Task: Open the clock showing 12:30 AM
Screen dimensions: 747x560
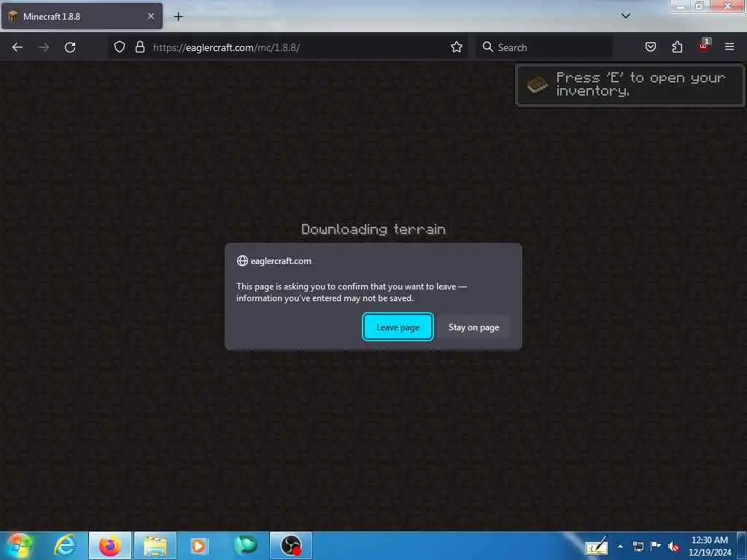Action: (x=709, y=546)
